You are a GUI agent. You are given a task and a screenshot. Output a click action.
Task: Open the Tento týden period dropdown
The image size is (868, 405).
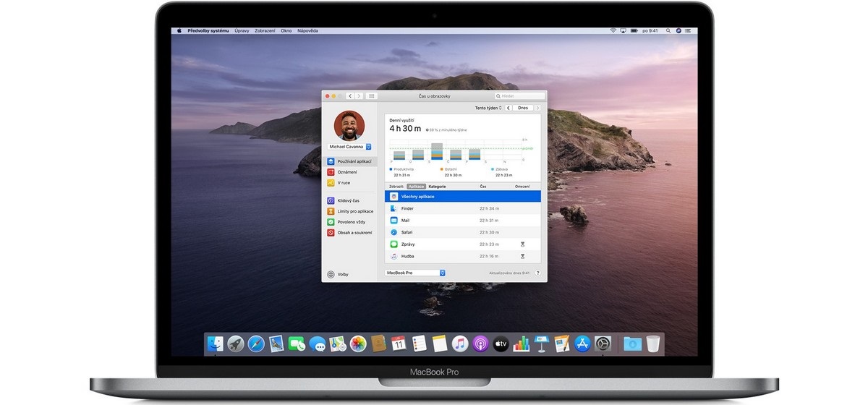488,108
